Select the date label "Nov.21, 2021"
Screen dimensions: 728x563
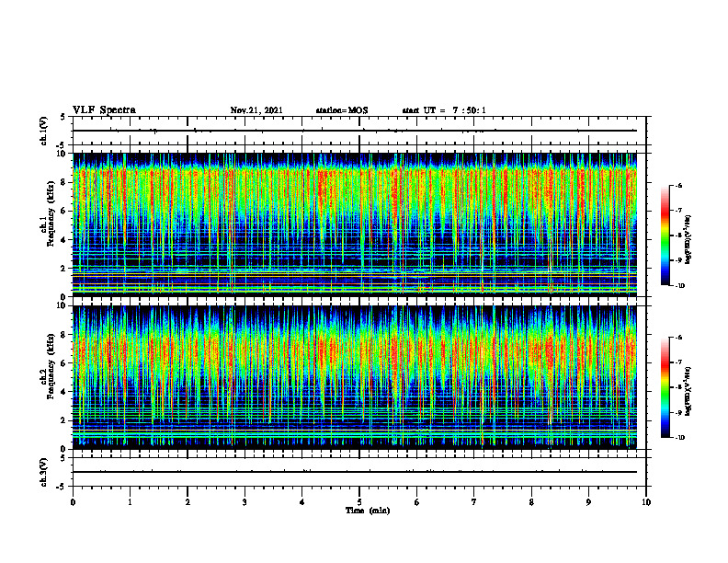[256, 110]
